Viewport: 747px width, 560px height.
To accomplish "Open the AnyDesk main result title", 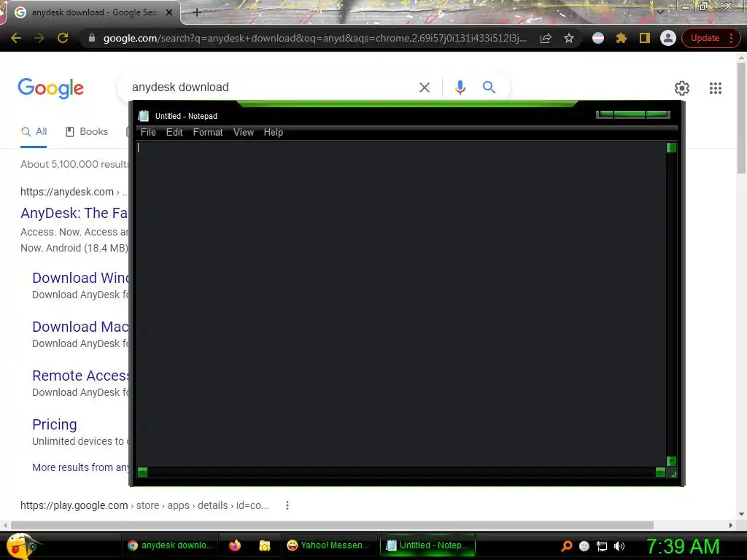I will coord(74,213).
